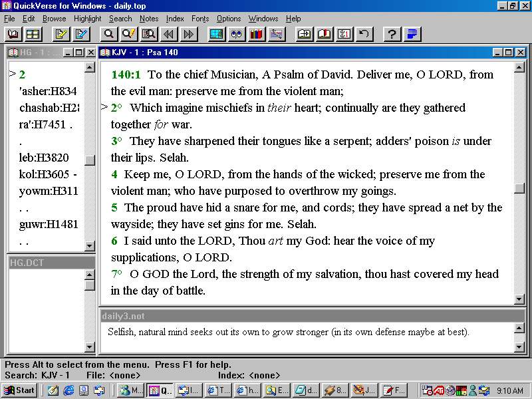Click the teal map toolbar icon
532x399 pixels.
[217, 34]
